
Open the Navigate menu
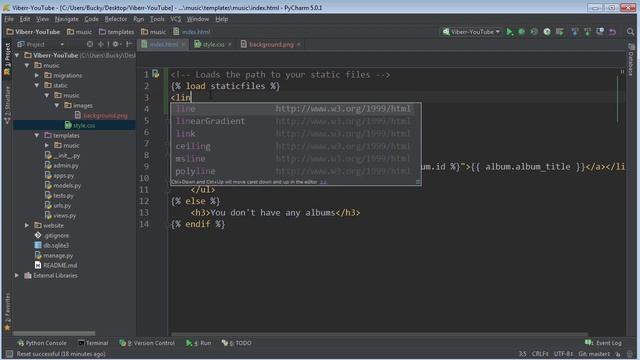67,19
